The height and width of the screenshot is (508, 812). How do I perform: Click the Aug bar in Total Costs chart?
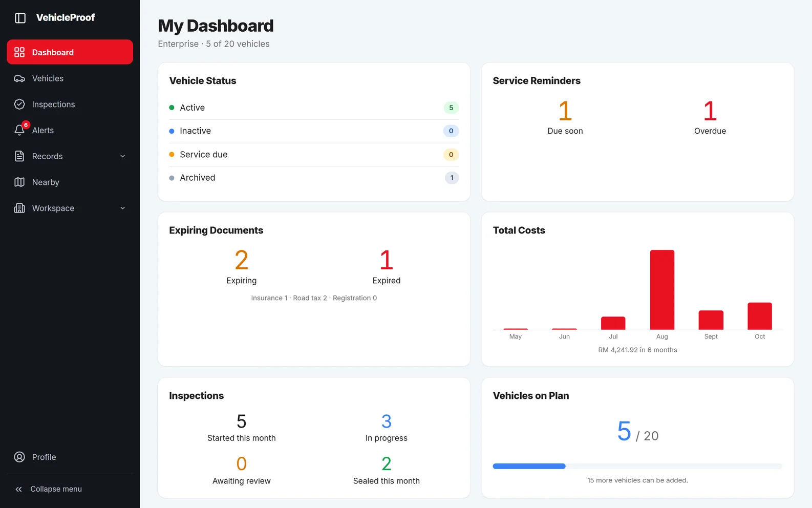[x=662, y=290]
